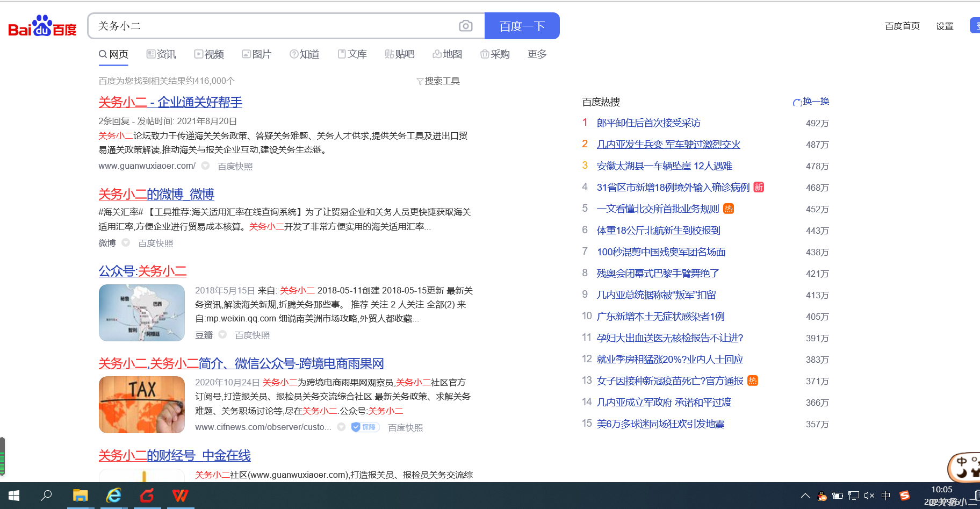Open the taskbar search magnifier

[47, 496]
